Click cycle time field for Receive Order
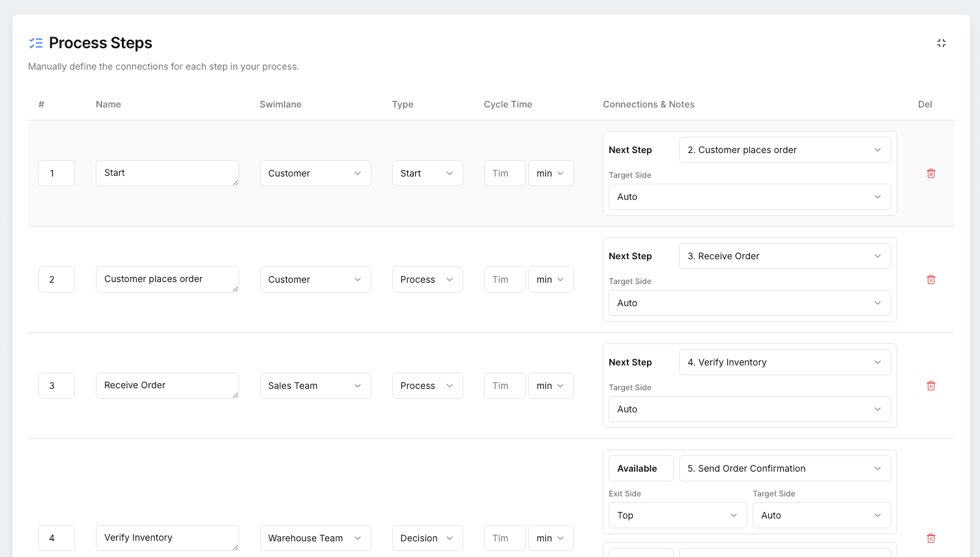This screenshot has width=980, height=557. click(505, 386)
